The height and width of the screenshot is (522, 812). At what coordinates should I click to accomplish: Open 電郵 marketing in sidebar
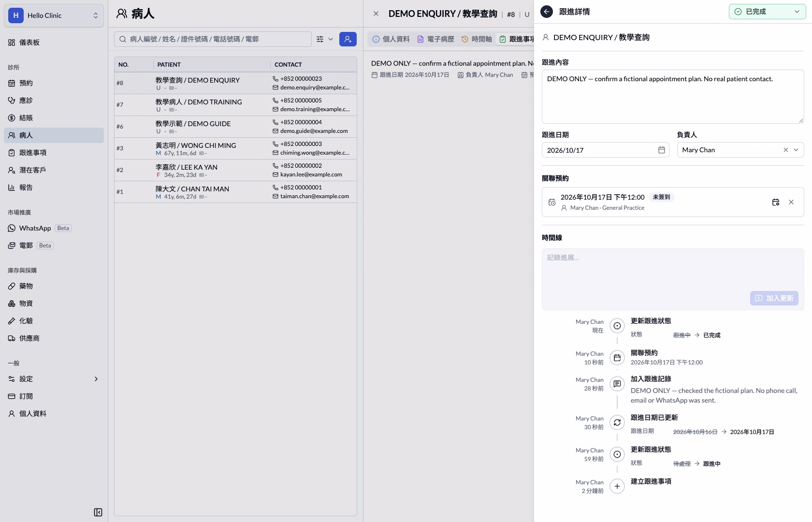[54, 246]
